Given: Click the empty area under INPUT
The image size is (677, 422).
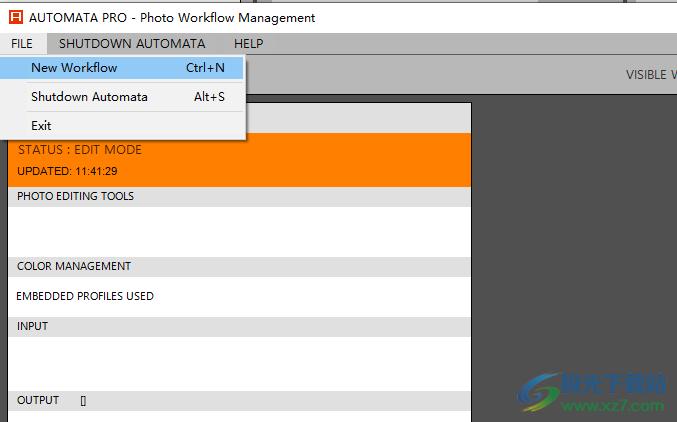Looking at the screenshot, I should coord(238,363).
